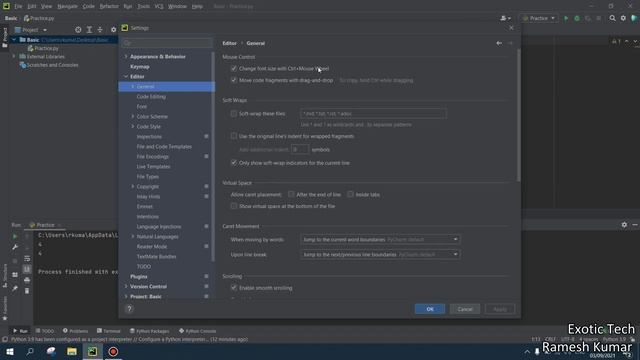Click collapse all icon in Project panel
640x360 pixels.
100,30
